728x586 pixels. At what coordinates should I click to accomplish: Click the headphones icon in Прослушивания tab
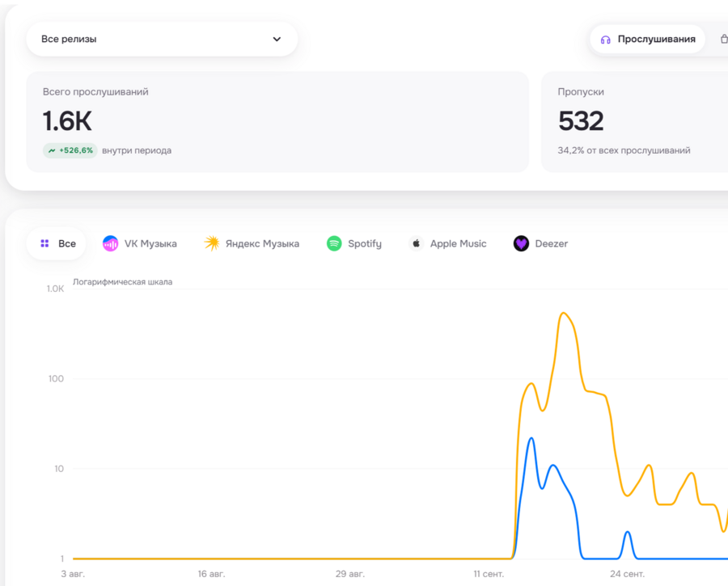coord(605,40)
